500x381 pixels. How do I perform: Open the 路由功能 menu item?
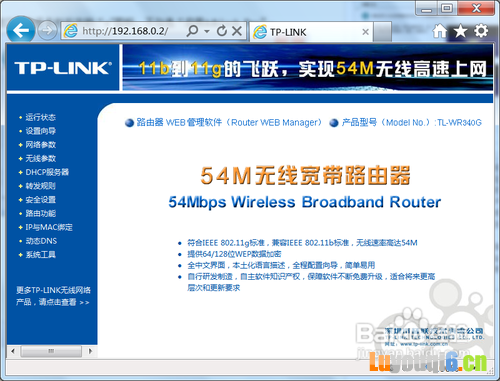[x=40, y=213]
